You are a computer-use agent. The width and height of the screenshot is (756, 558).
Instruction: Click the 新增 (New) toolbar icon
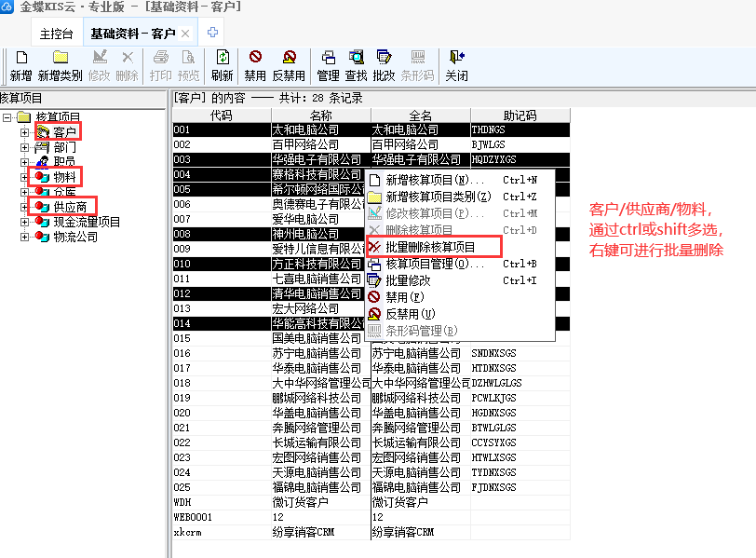(x=20, y=59)
